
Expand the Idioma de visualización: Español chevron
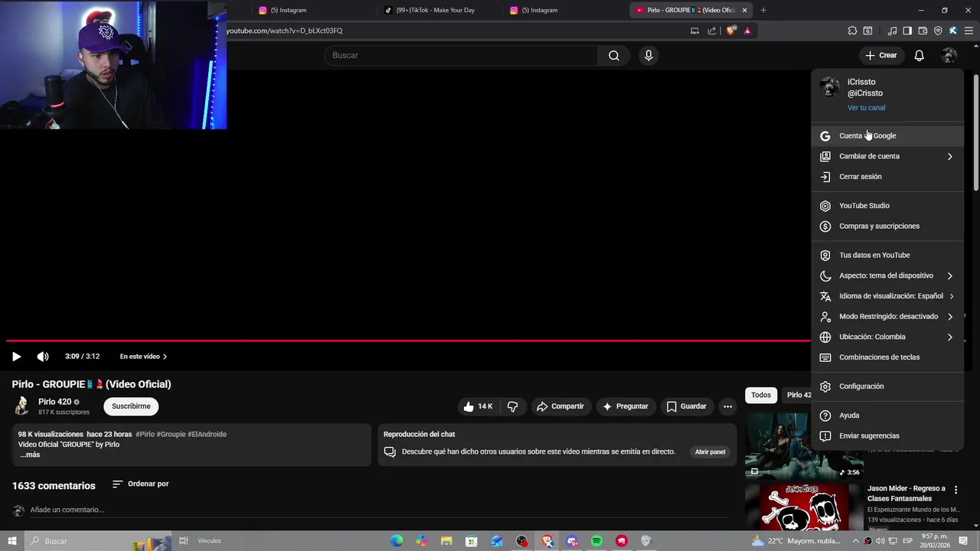tap(951, 296)
